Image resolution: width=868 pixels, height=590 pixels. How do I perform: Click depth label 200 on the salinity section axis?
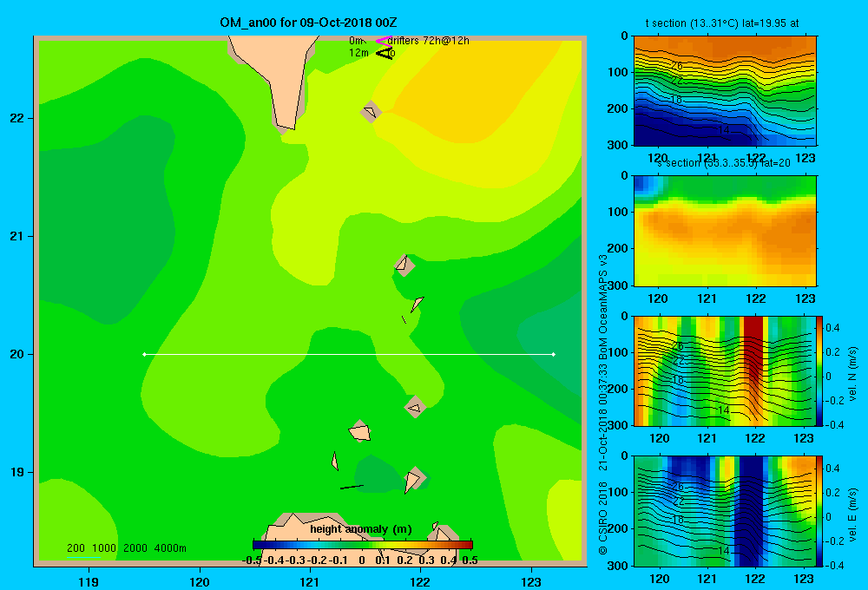pyautogui.click(x=620, y=248)
